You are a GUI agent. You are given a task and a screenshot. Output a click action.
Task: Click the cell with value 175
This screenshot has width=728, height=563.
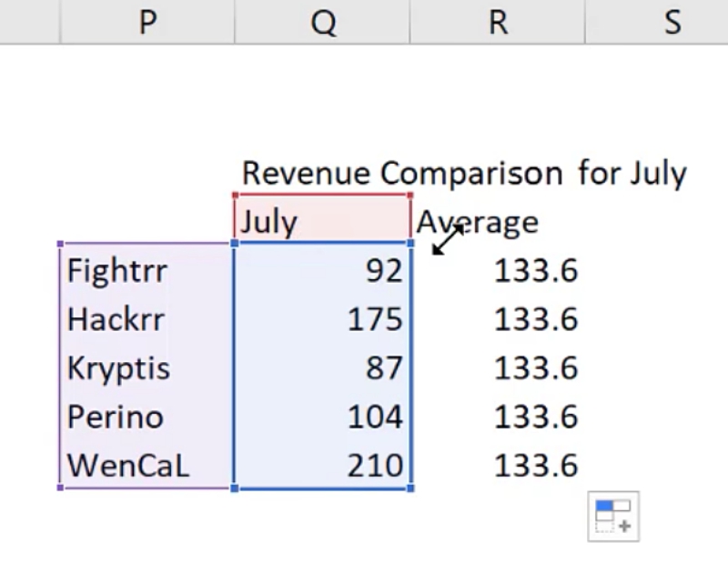point(322,319)
